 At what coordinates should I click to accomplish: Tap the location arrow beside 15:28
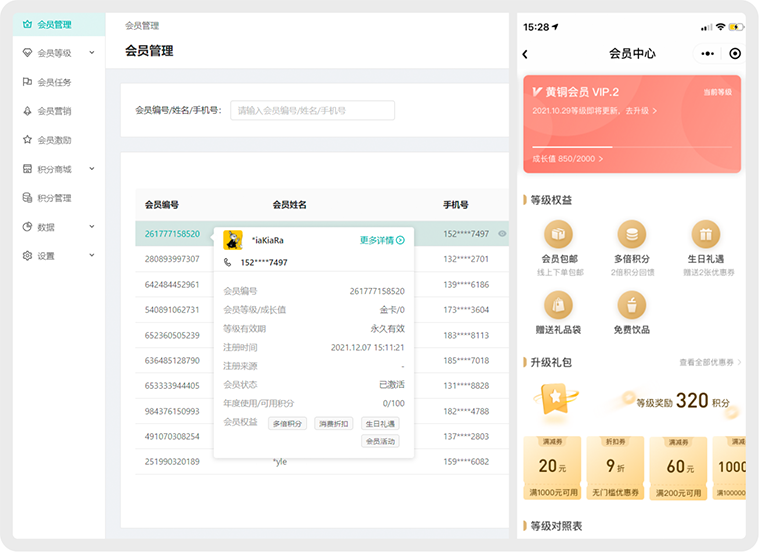(x=555, y=27)
